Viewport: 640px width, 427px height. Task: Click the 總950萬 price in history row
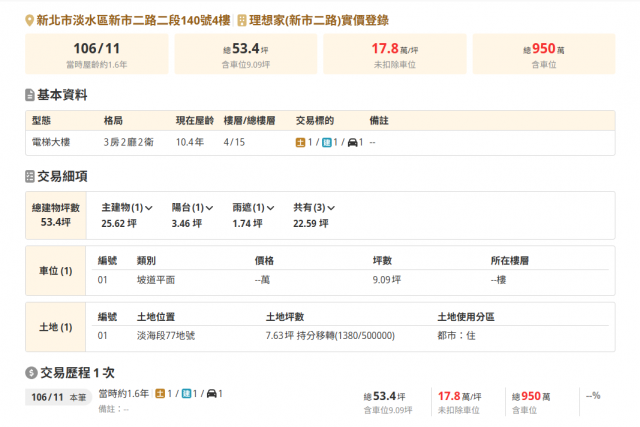point(531,396)
